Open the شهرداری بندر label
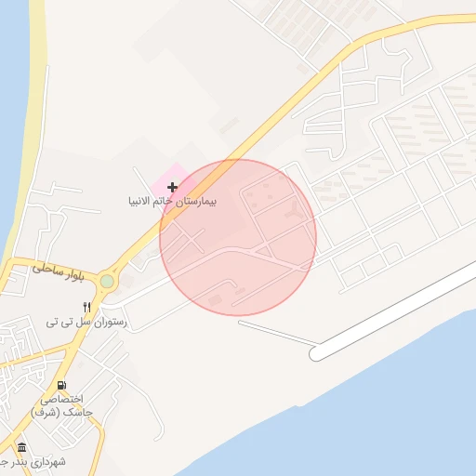476x476 pixels. pos(33,462)
